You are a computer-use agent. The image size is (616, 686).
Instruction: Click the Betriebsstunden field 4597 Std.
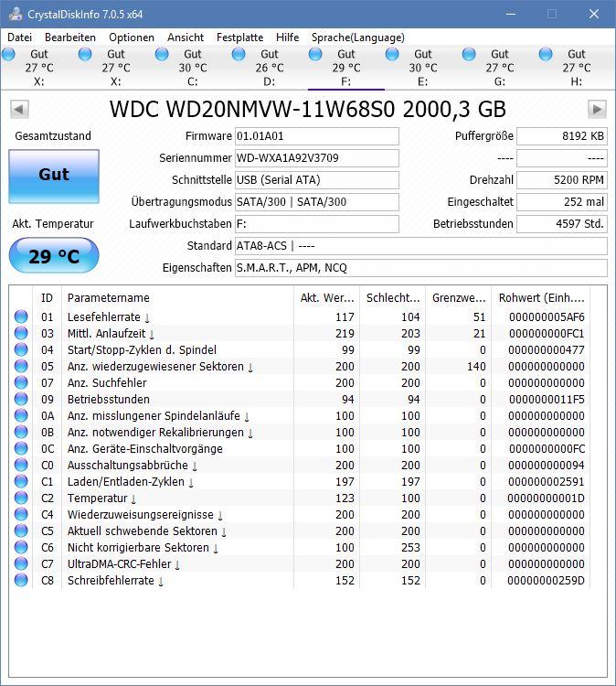562,223
